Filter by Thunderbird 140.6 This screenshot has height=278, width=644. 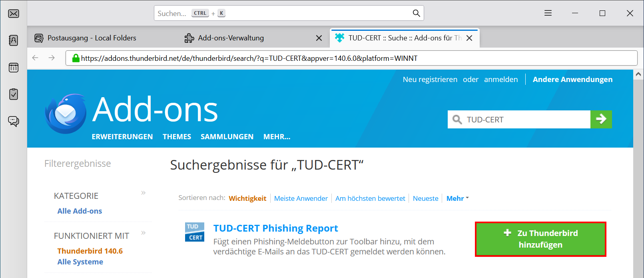pos(90,251)
